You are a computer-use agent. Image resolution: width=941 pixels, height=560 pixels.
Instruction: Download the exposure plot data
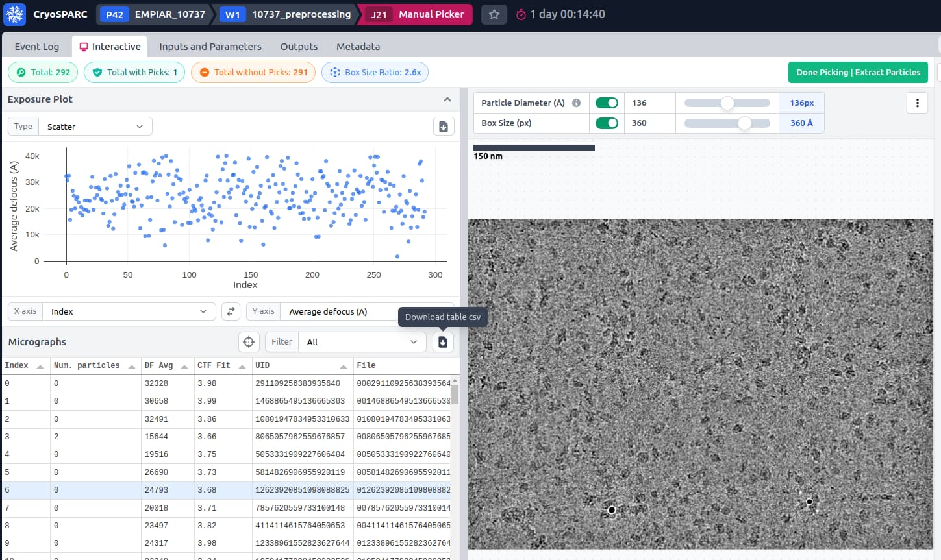tap(444, 127)
